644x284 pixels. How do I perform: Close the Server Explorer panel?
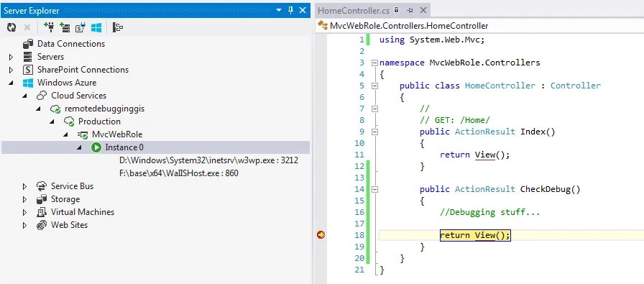(303, 10)
